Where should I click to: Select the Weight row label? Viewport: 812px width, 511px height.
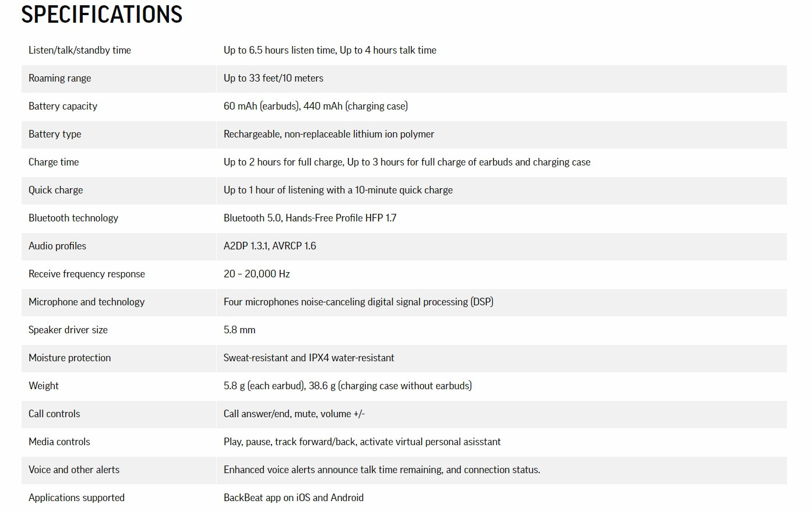click(x=44, y=386)
